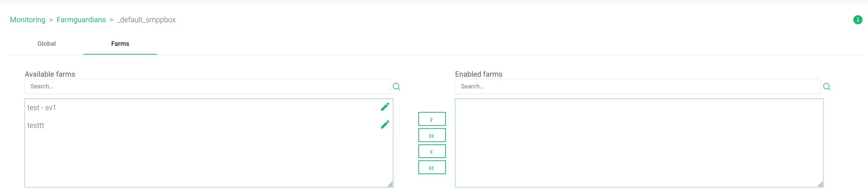The height and width of the screenshot is (196, 868).
Task: Move selected farm to Enabled farms
Action: pos(432,119)
